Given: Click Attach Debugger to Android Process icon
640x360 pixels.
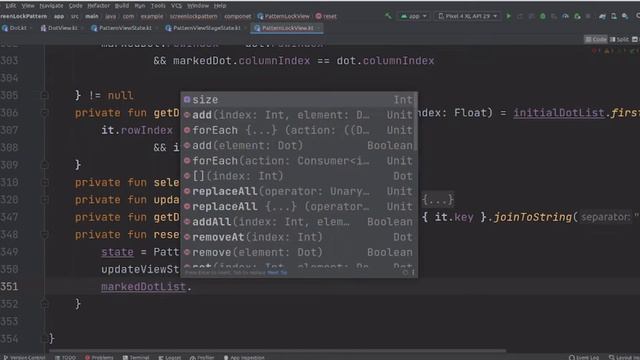Looking at the screenshot, I should click(577, 16).
